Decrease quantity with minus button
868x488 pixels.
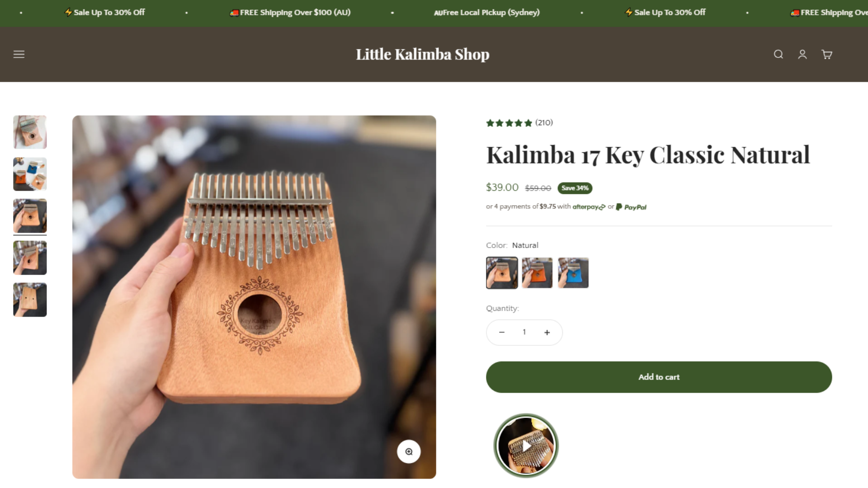click(x=501, y=332)
